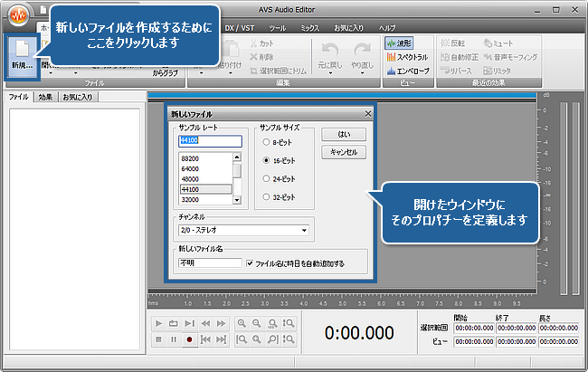Select 88200 in sample rate list

point(206,158)
